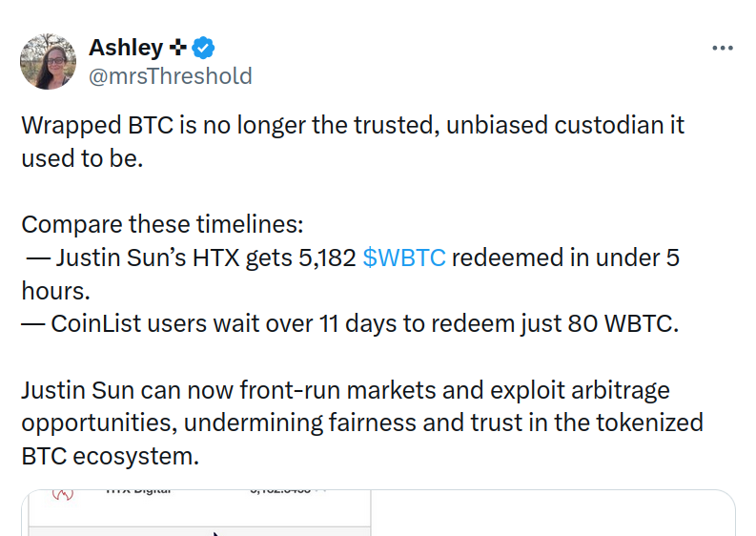Open the blank right attached image
Screen dimensions: 756x536
(x=553, y=515)
